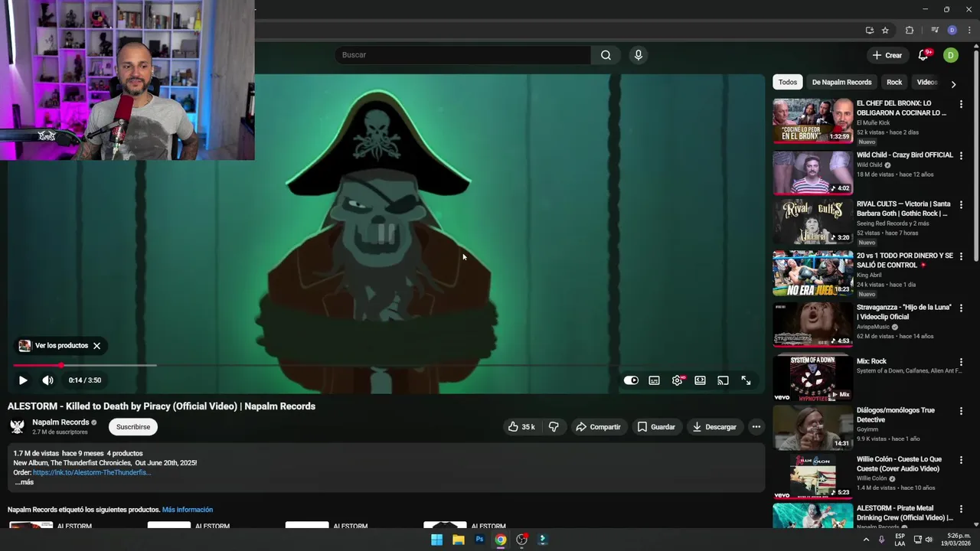Open the Napalm Records channel name
The width and height of the screenshot is (980, 551).
click(x=60, y=422)
